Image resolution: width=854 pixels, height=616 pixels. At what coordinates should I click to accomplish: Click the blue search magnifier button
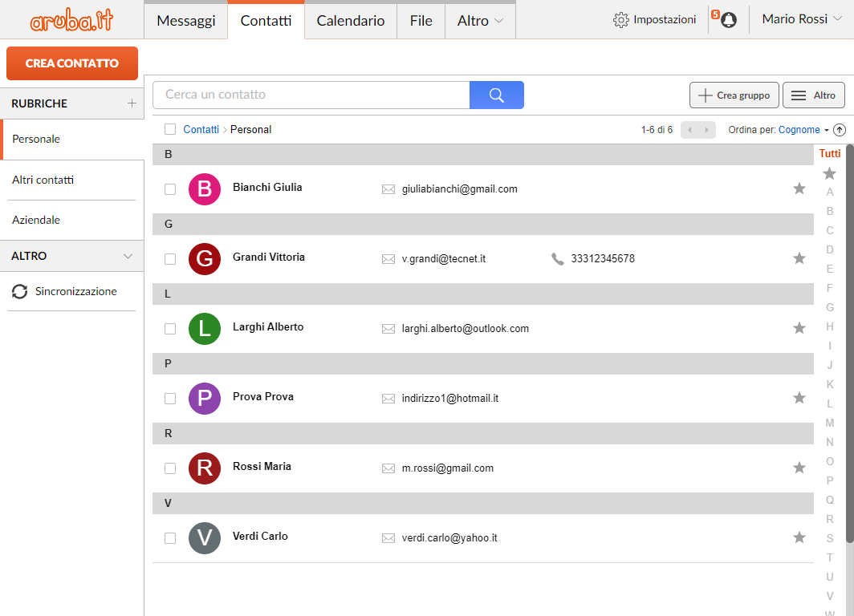click(496, 95)
